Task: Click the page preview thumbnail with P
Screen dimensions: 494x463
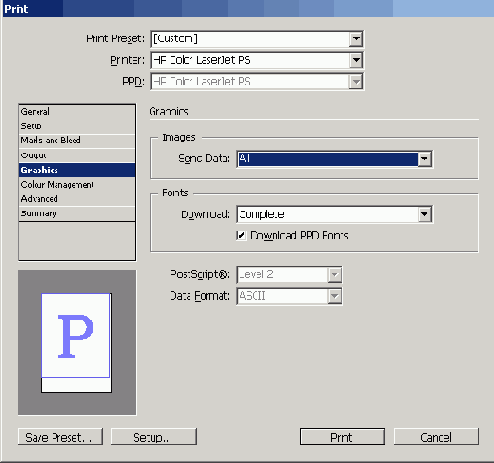Action: 76,343
